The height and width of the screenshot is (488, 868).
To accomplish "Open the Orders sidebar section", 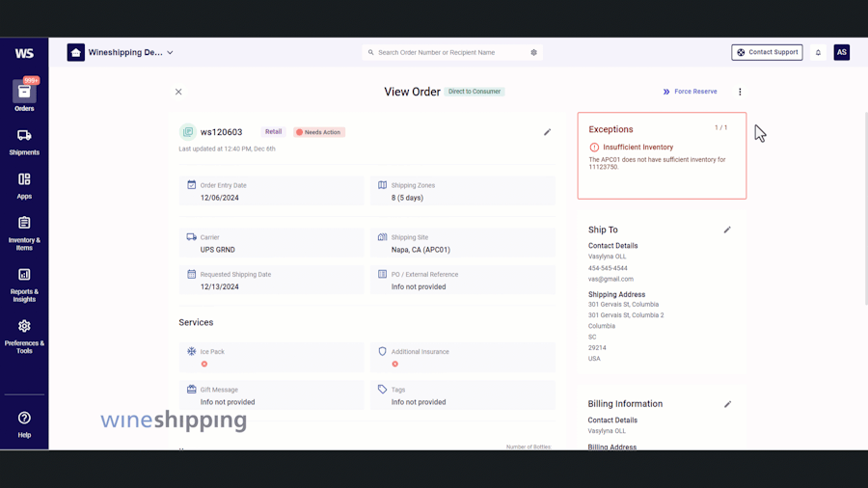I will click(x=24, y=95).
